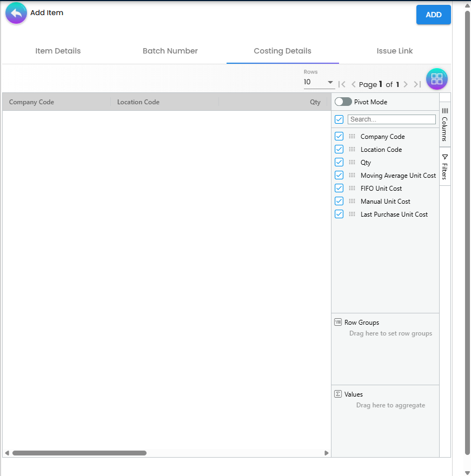The height and width of the screenshot is (476, 471).
Task: Click inside the column Search field
Action: click(x=391, y=119)
